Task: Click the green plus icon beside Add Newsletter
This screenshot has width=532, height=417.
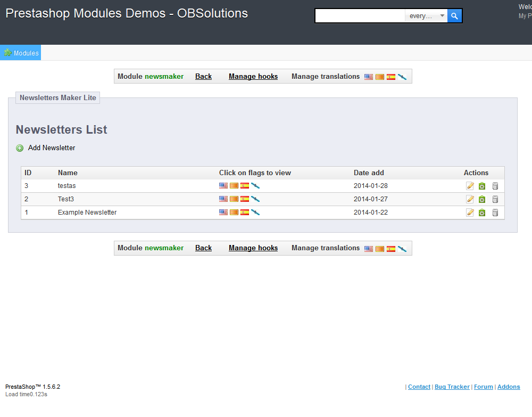Action: coord(20,148)
